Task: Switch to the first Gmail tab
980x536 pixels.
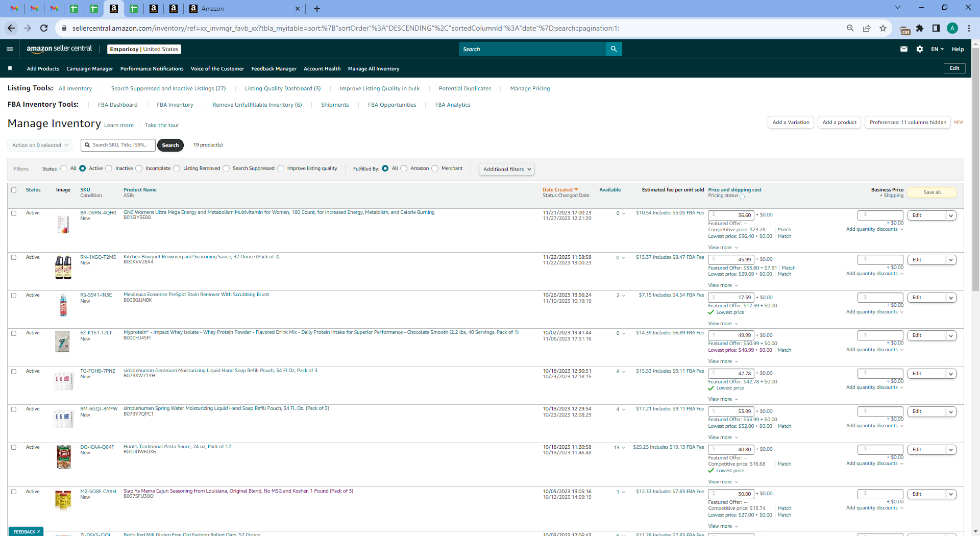Action: tap(14, 8)
